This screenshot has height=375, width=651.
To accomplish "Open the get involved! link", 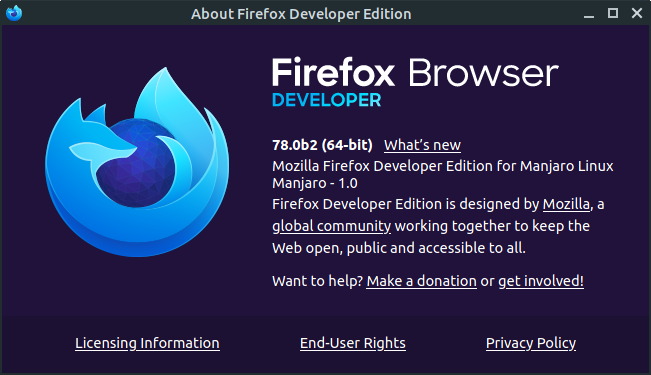I will click(541, 281).
